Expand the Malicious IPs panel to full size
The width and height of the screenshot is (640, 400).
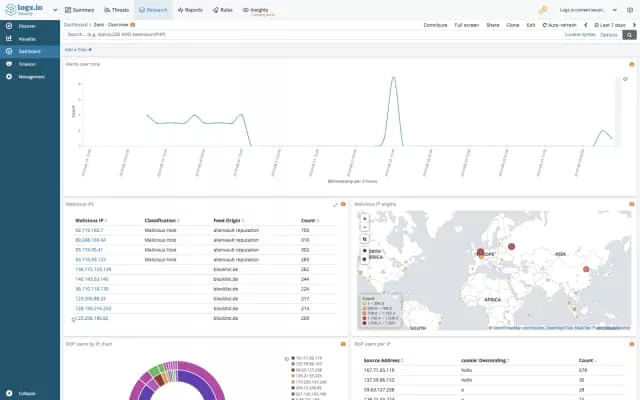click(x=335, y=204)
